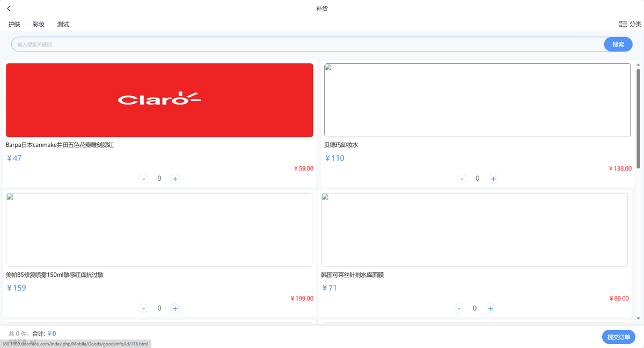The height and width of the screenshot is (348, 644).
Task: Click the 贝德玛卸妆水 product title
Action: (x=341, y=145)
